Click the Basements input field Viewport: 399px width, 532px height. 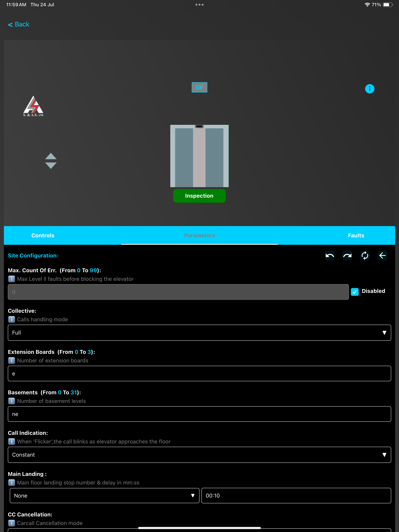[199, 414]
